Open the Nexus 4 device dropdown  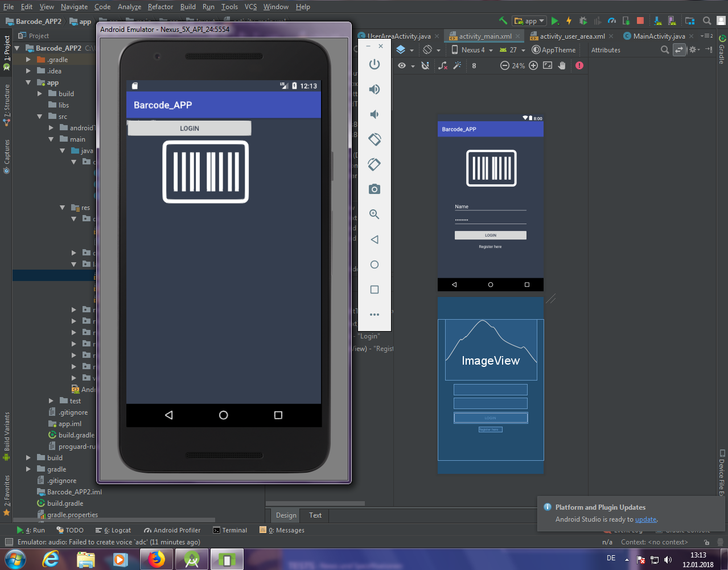click(x=472, y=50)
